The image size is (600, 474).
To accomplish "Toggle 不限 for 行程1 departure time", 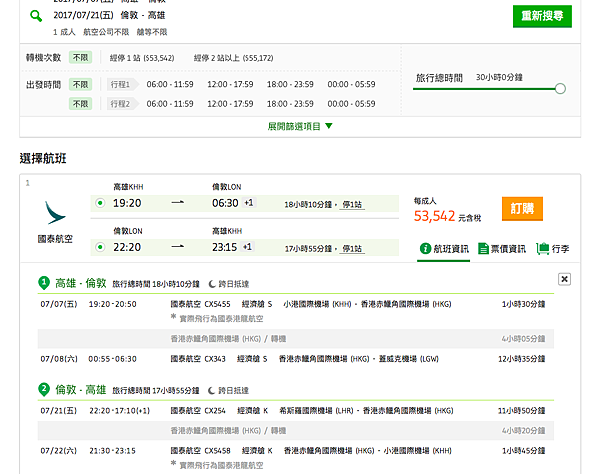I will [80, 84].
